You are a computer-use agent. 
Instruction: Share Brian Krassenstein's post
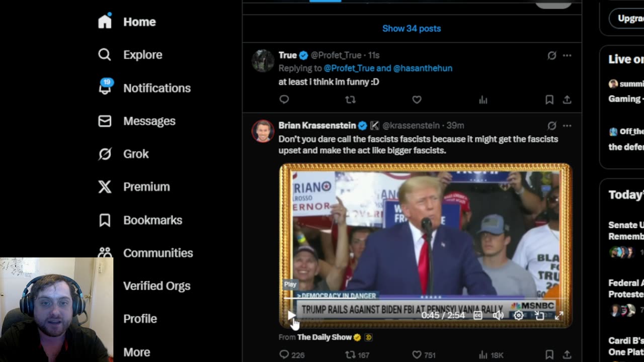click(x=567, y=355)
